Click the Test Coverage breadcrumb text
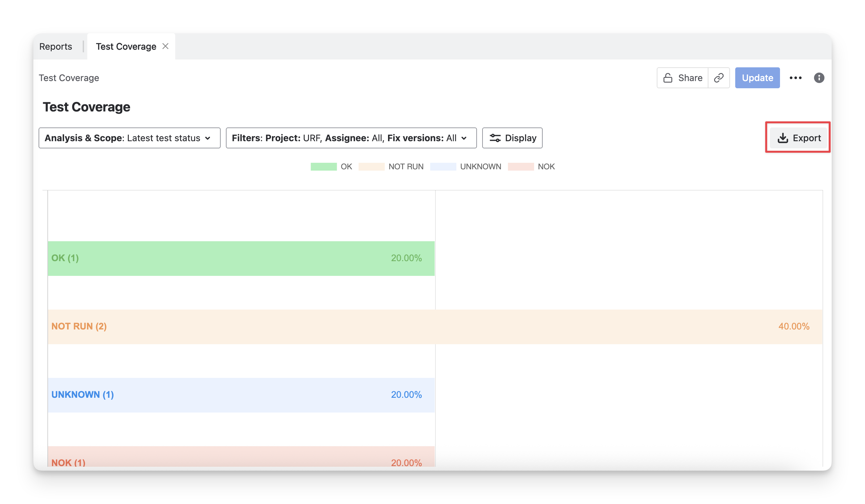The width and height of the screenshot is (865, 504). pyautogui.click(x=69, y=78)
